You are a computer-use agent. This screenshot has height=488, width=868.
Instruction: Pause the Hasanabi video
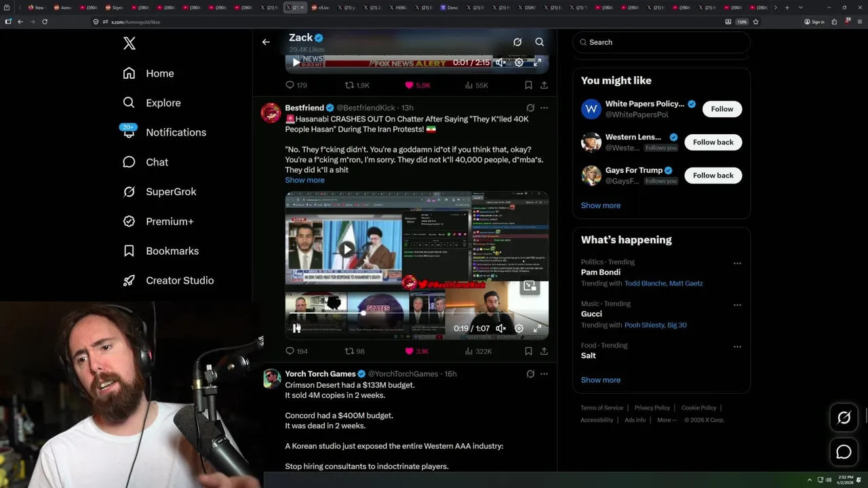click(296, 328)
